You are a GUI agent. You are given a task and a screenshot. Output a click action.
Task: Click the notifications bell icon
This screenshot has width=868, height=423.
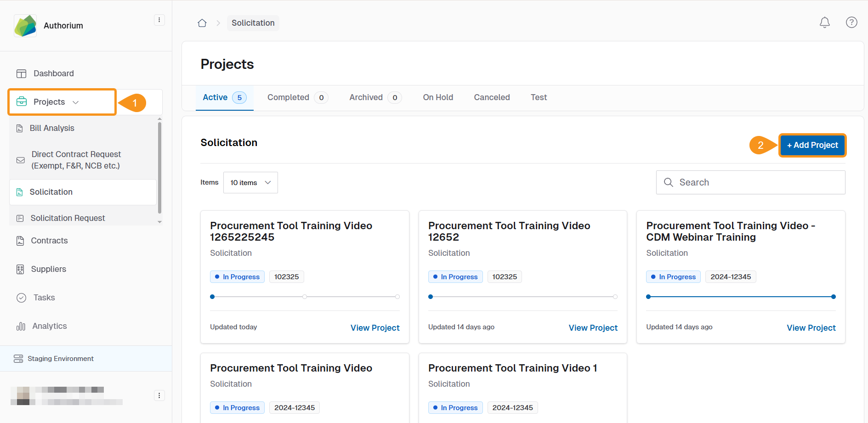point(824,23)
